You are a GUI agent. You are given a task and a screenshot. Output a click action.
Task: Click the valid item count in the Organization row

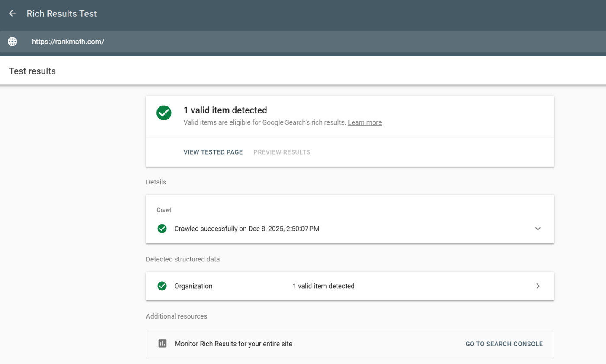[x=324, y=286]
